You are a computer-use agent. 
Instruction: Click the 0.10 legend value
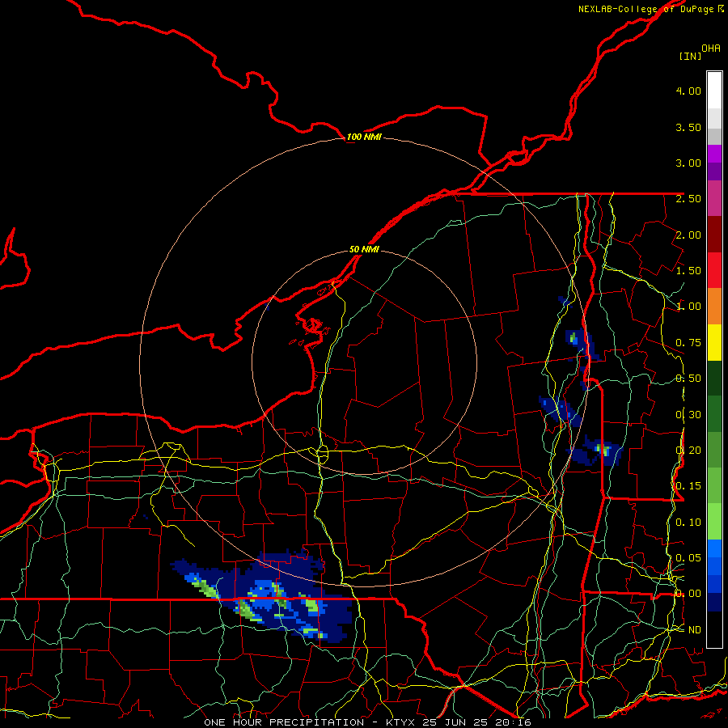click(x=688, y=523)
